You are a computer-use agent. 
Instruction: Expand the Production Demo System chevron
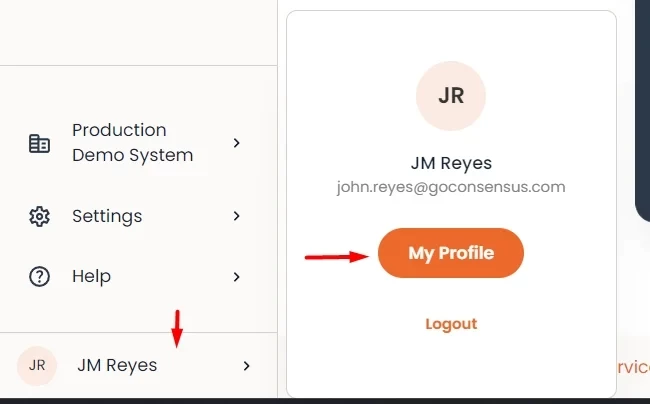(237, 143)
